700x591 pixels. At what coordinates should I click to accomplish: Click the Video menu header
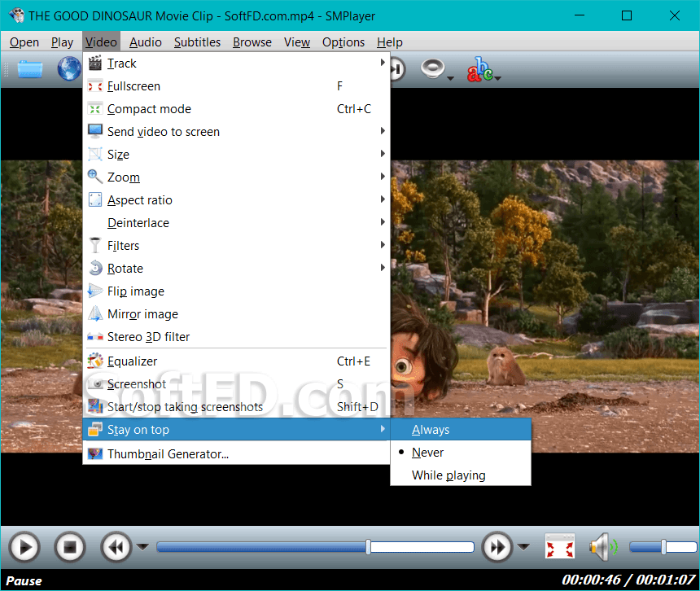[102, 42]
